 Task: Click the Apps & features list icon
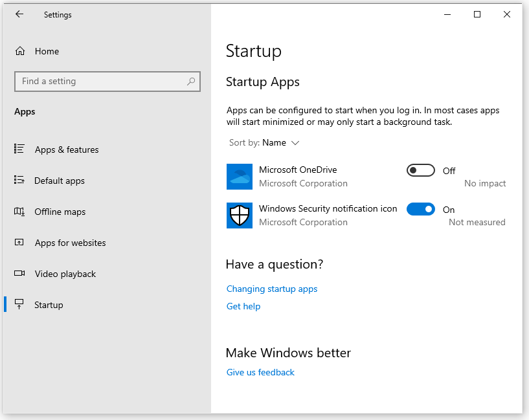[19, 149]
